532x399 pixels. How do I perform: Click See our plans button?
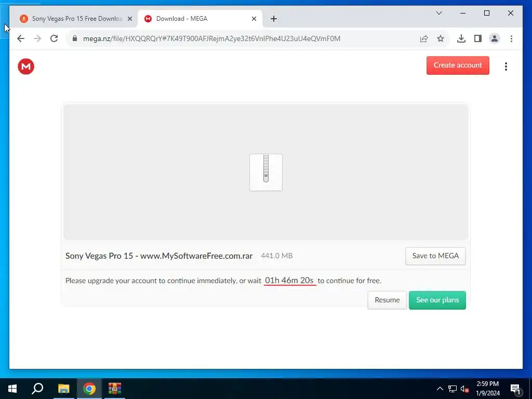[x=437, y=300]
